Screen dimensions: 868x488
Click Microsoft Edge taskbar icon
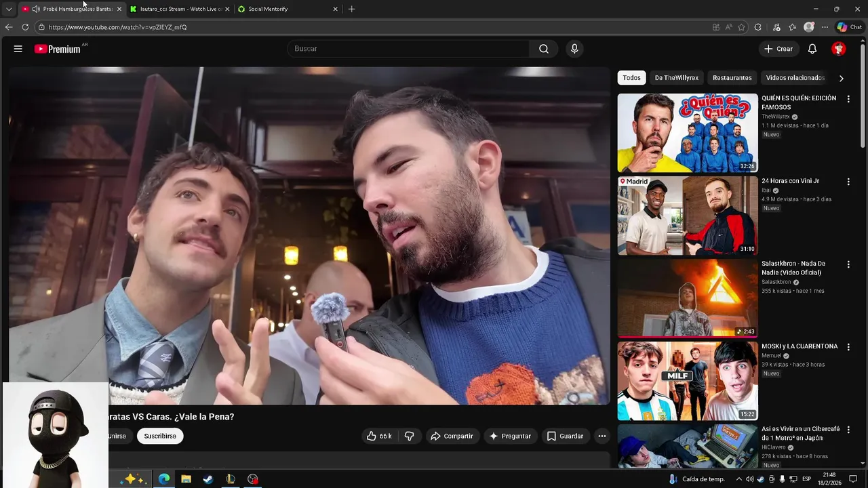tap(164, 479)
